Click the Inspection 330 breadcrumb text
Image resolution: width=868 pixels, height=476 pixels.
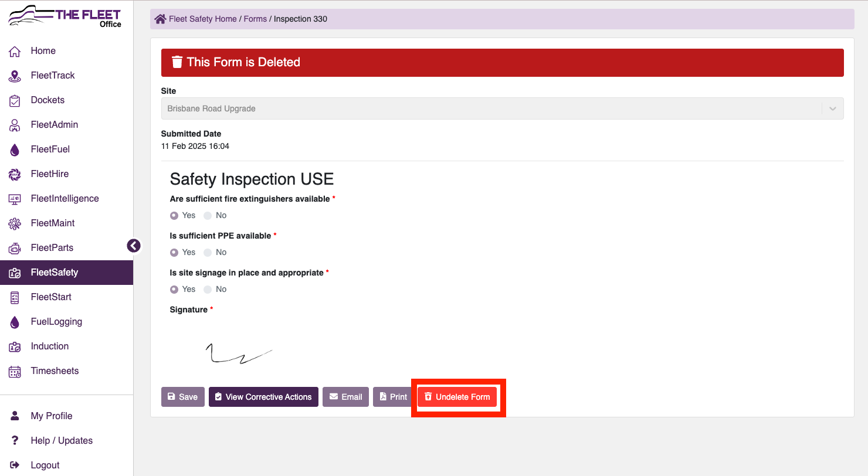[x=301, y=19]
